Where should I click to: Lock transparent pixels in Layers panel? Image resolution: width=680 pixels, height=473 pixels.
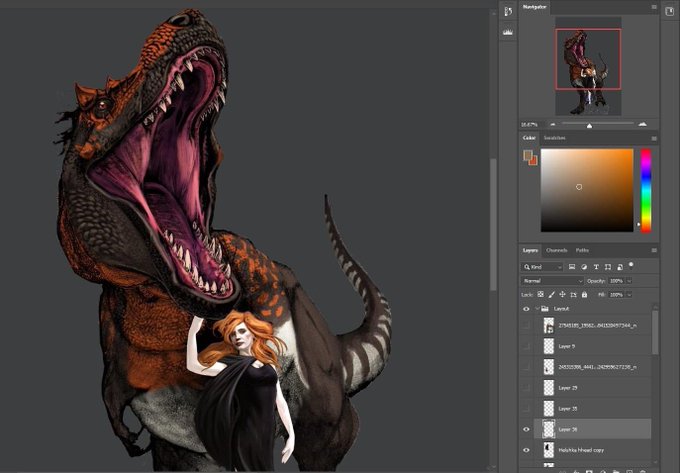(x=540, y=294)
